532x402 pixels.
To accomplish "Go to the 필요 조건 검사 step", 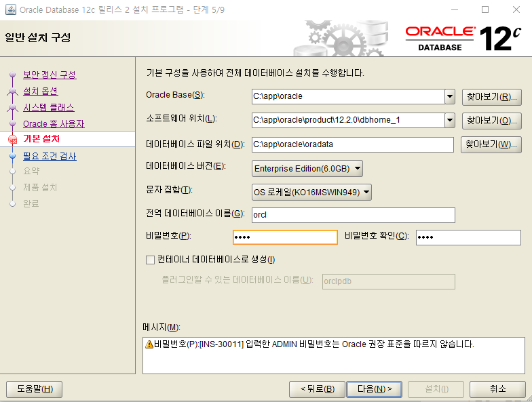I will coord(50,156).
